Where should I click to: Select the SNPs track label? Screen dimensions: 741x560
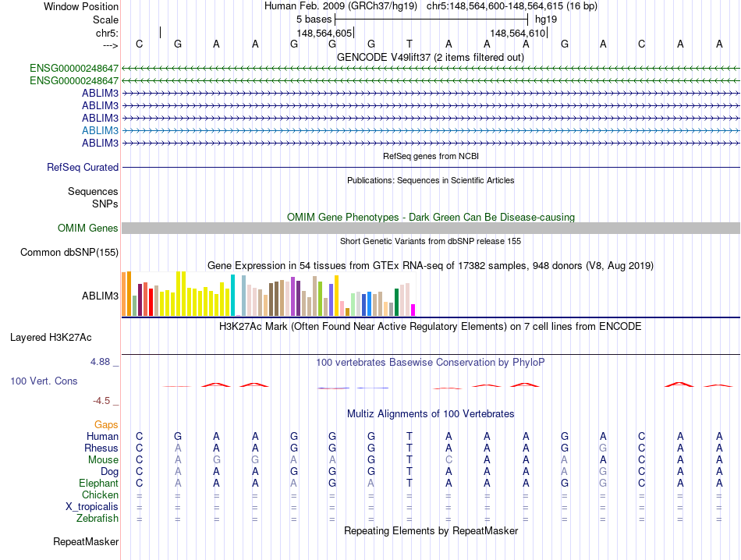105,204
